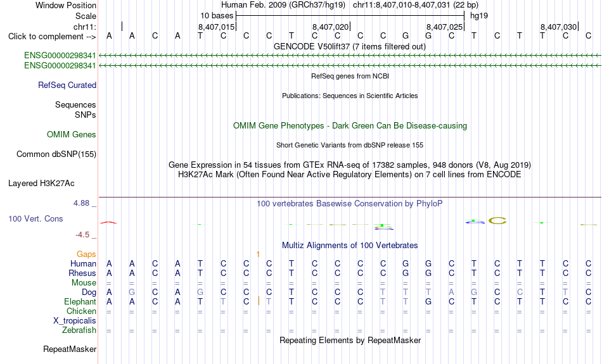Click the 4.88 upper axis value
602x364 pixels.
click(x=81, y=203)
